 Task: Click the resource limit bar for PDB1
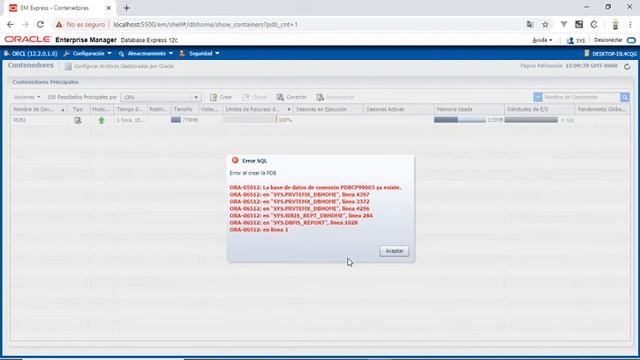(250, 120)
